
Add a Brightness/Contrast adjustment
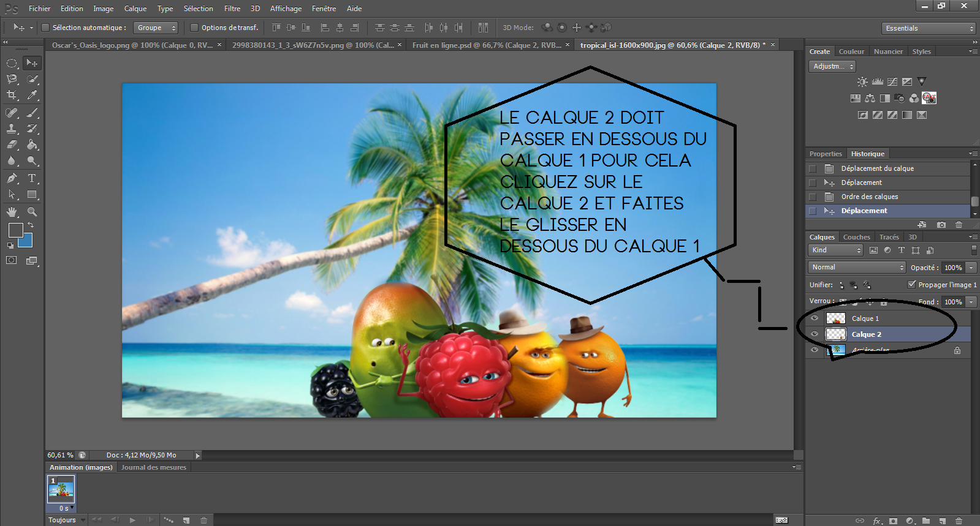[862, 81]
